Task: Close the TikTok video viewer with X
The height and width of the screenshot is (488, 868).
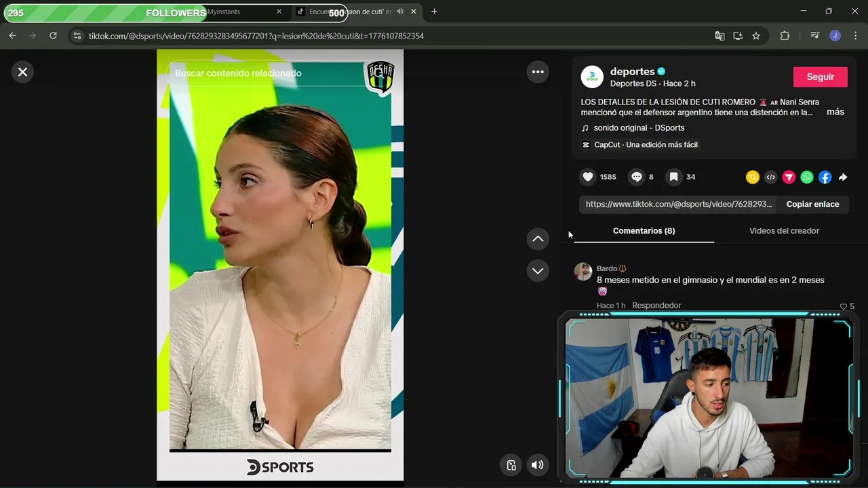Action: click(x=22, y=72)
